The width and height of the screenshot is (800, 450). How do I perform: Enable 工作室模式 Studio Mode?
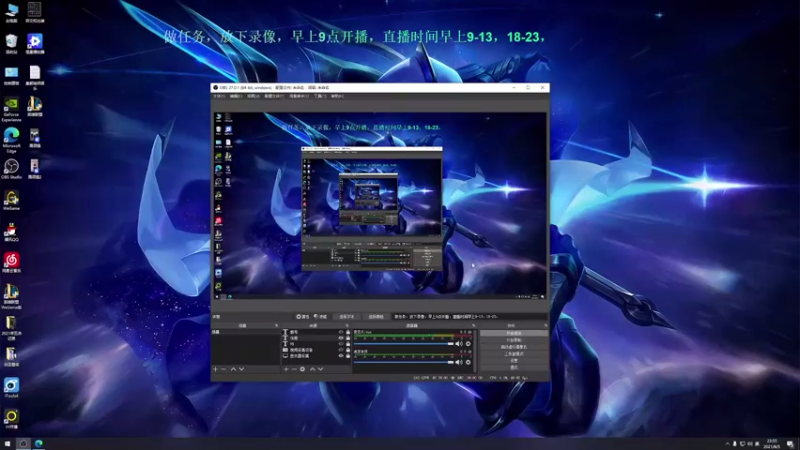(514, 354)
